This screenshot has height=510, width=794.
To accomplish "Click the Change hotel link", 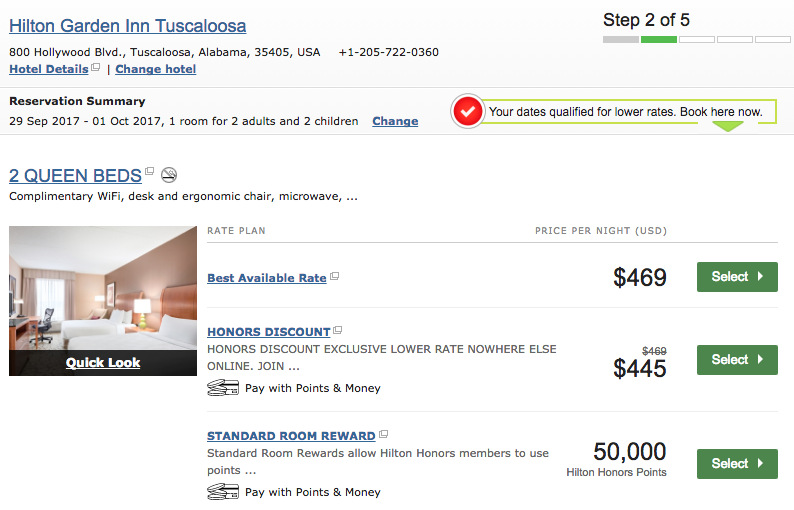I will [x=156, y=69].
